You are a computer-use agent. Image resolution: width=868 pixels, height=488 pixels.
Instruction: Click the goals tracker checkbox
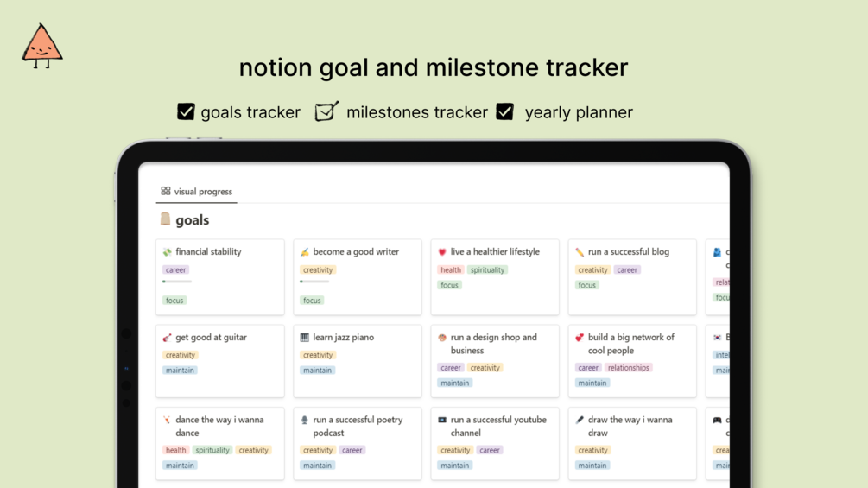pos(186,111)
